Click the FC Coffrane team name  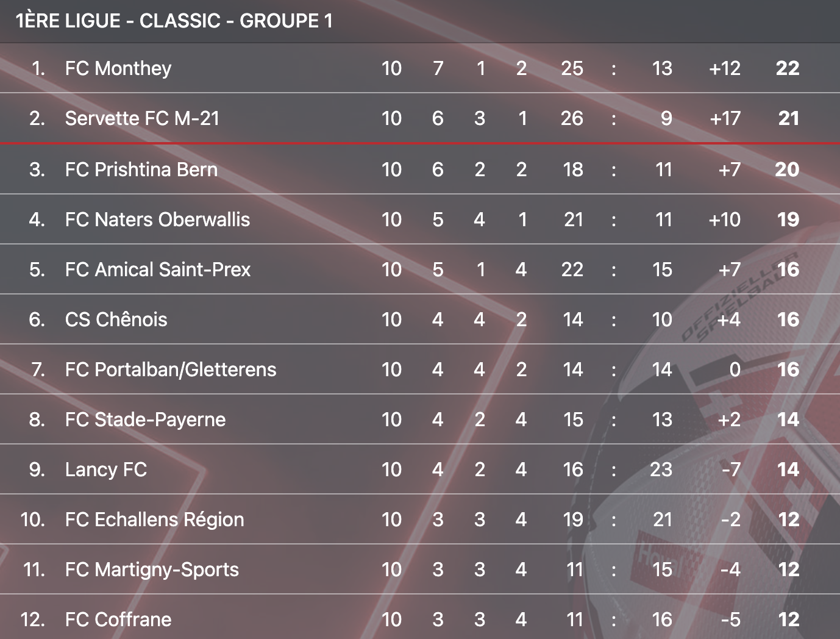coord(118,619)
